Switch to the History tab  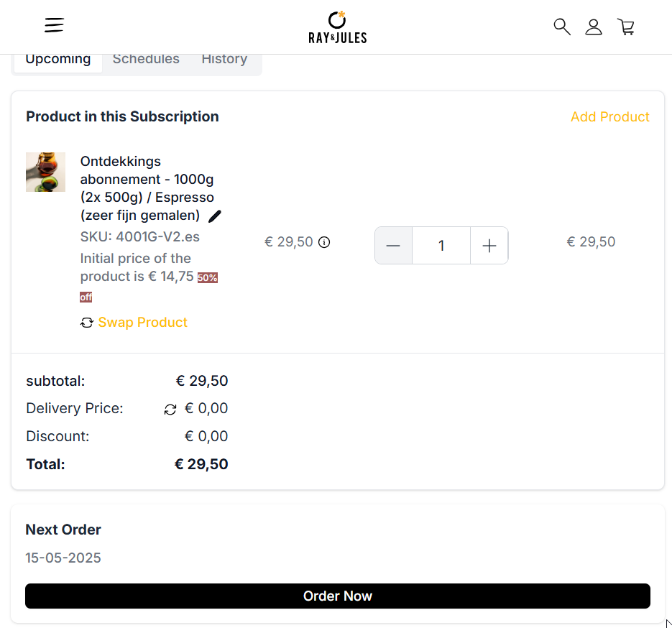click(x=224, y=60)
